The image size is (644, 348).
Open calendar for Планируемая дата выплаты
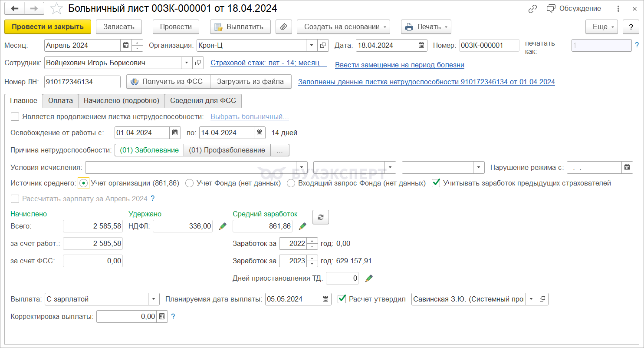click(326, 299)
